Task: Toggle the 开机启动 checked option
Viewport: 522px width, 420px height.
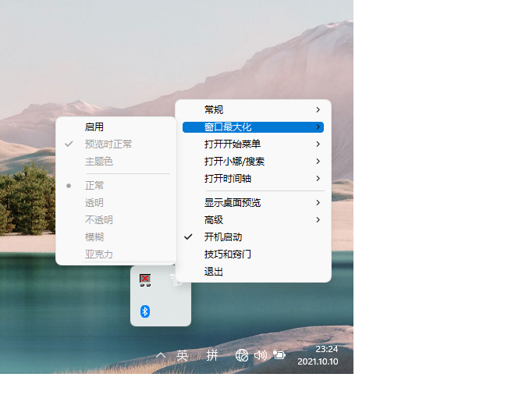Action: tap(253, 237)
